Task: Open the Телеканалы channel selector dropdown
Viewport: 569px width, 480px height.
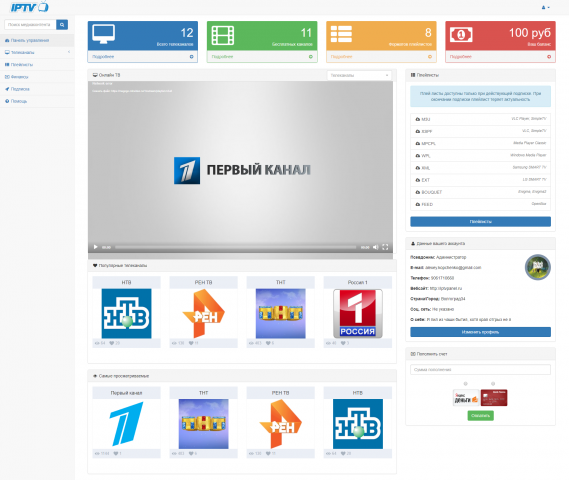Action: pyautogui.click(x=359, y=75)
